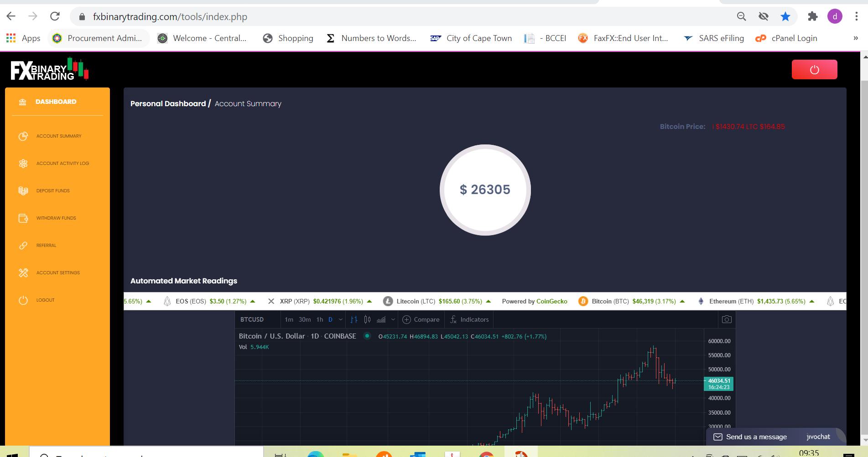Open Deposit Funds in the sidebar
This screenshot has width=868, height=457.
(x=53, y=191)
